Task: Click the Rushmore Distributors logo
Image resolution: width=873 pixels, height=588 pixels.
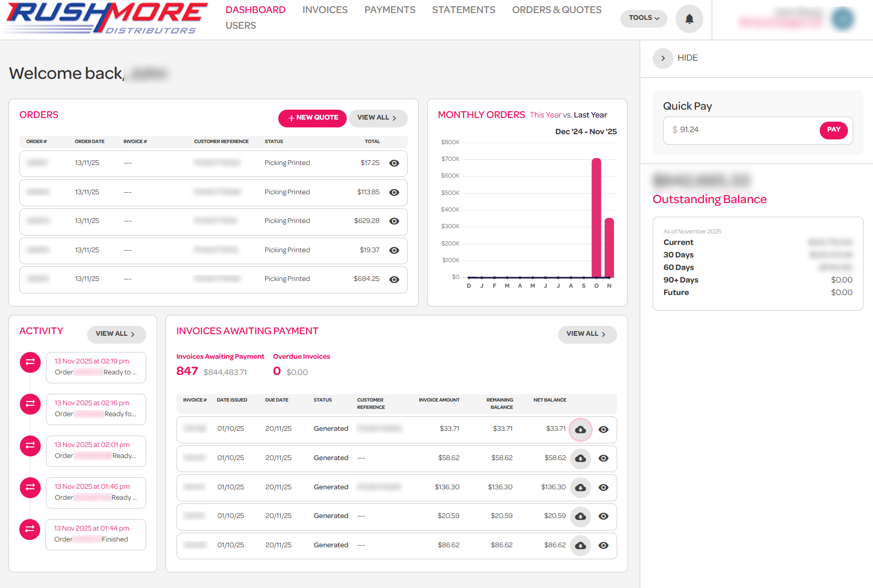Action: coord(104,19)
